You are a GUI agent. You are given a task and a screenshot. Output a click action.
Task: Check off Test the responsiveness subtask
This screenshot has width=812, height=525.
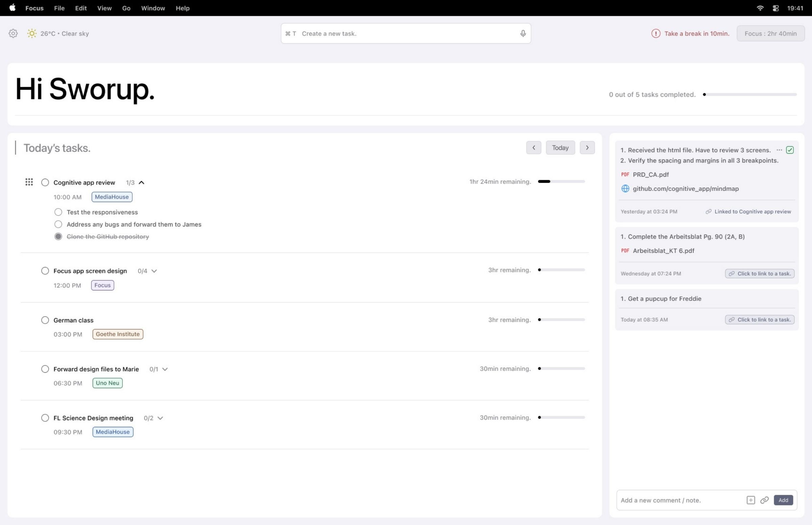(58, 212)
